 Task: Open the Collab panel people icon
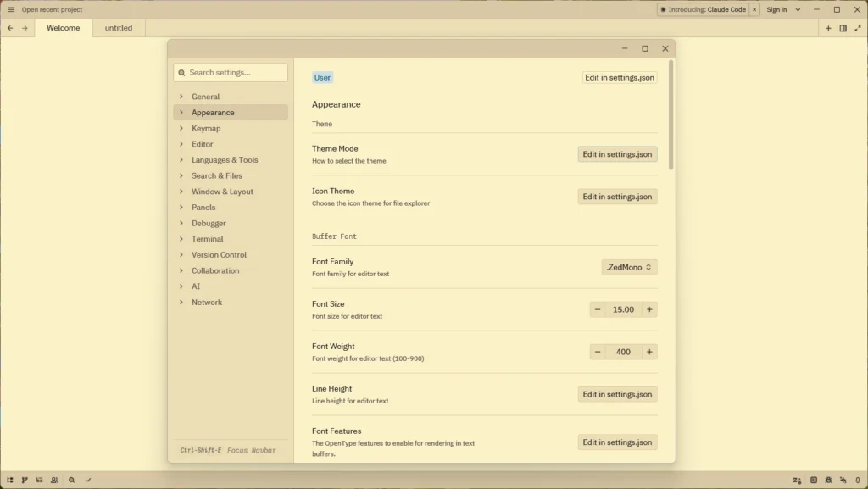pyautogui.click(x=54, y=480)
